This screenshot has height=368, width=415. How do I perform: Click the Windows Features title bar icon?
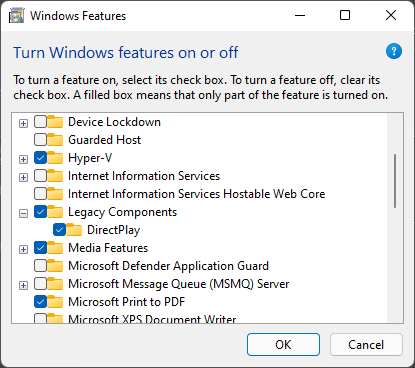[x=16, y=16]
